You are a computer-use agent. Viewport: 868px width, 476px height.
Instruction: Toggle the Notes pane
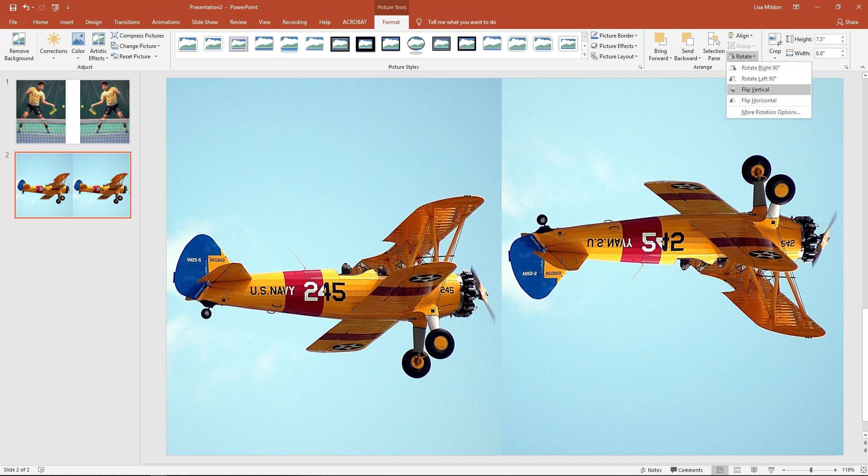(651, 470)
